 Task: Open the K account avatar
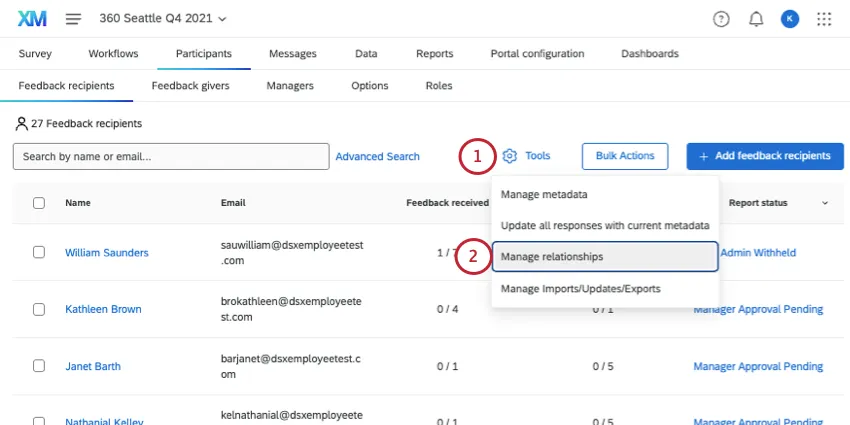[790, 20]
